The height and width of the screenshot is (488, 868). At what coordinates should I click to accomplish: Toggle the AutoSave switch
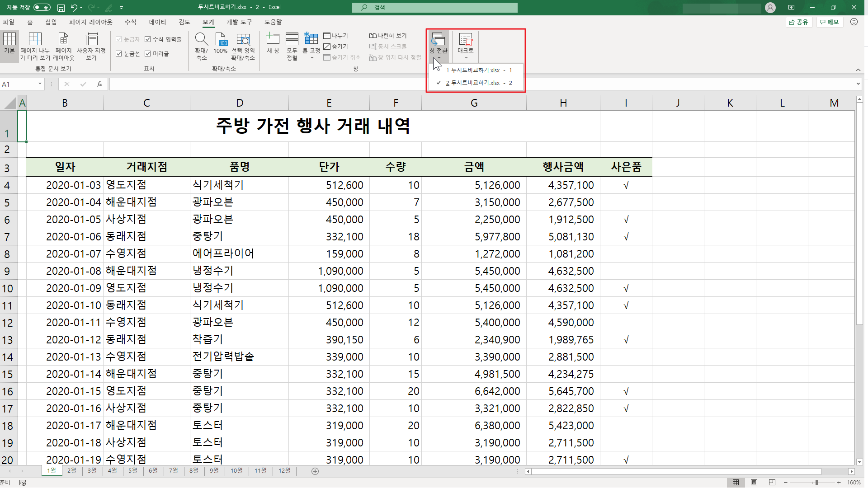coord(42,7)
